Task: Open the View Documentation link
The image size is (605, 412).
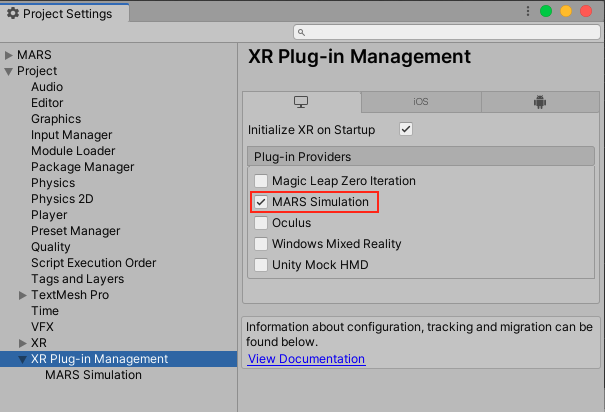Action: 306,359
